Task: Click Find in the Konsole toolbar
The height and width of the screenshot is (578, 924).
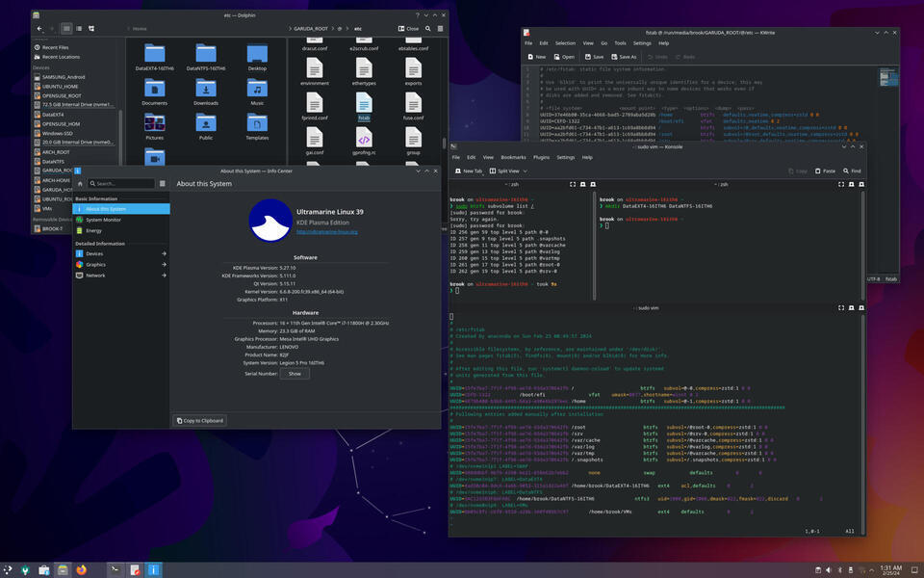Action: click(x=852, y=171)
